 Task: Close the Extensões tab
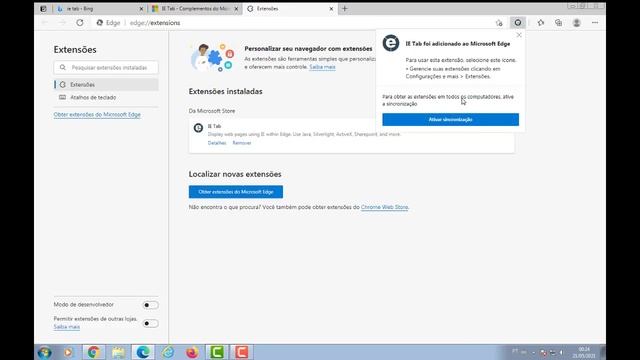[331, 9]
